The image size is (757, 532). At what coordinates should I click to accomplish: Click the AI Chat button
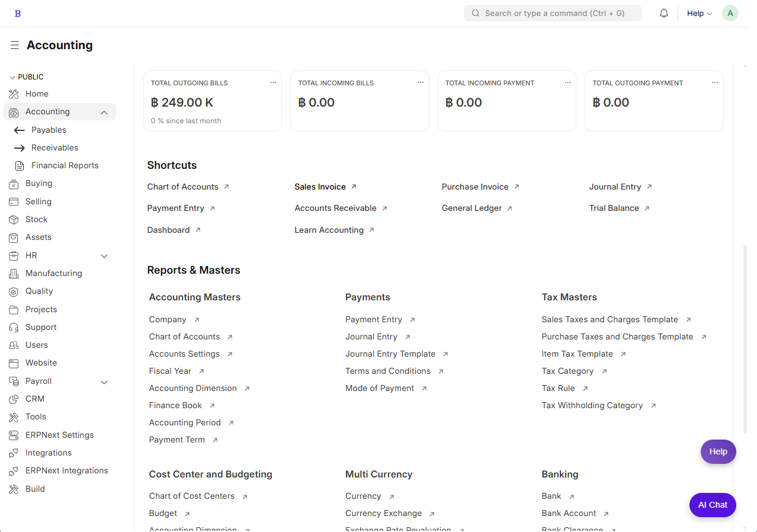pyautogui.click(x=712, y=505)
